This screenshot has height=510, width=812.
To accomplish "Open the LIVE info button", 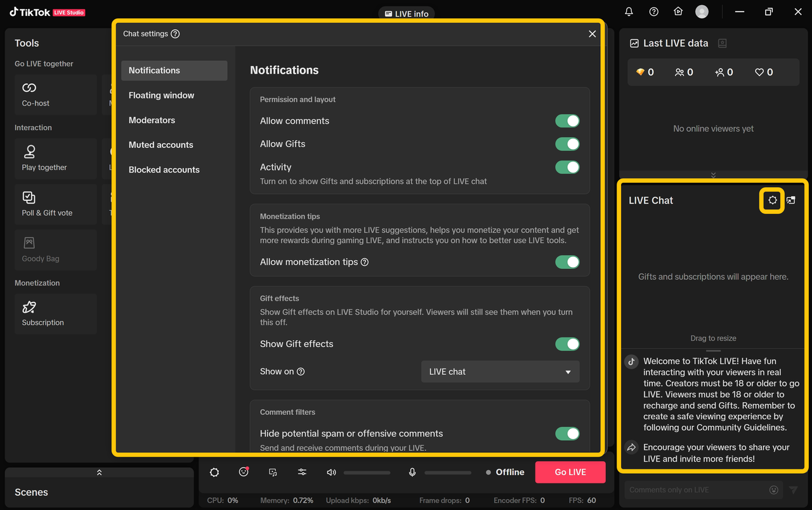I will click(x=406, y=13).
